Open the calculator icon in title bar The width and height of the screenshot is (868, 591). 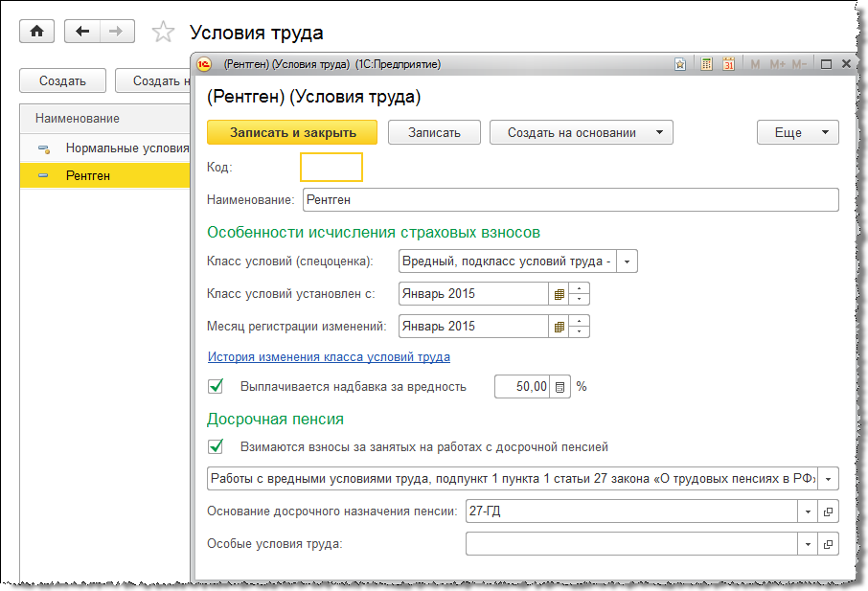(707, 64)
